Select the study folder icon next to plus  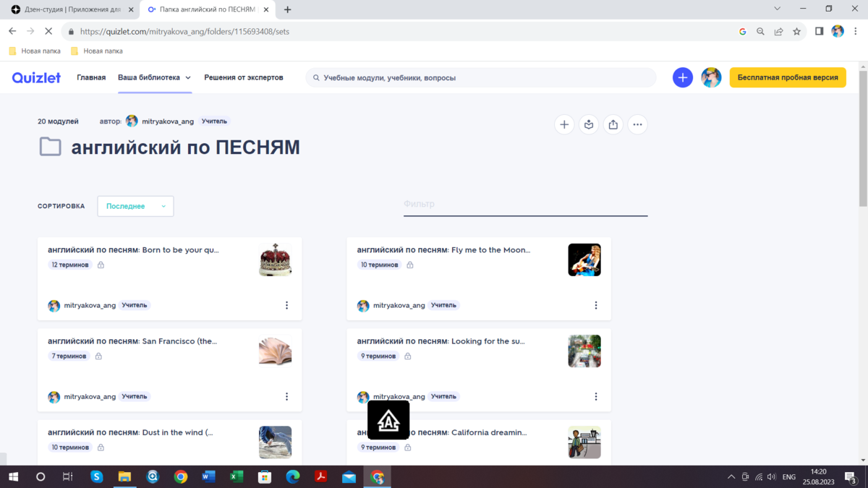(x=589, y=124)
